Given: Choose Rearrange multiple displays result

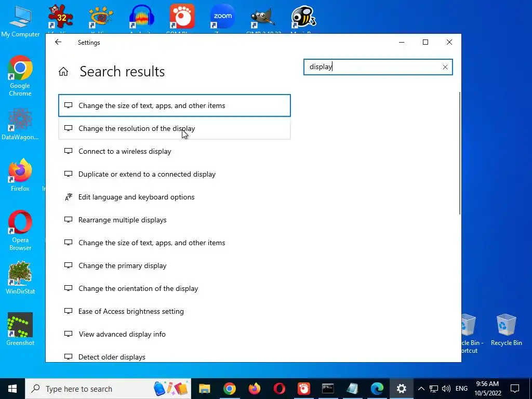Looking at the screenshot, I should tap(175, 220).
